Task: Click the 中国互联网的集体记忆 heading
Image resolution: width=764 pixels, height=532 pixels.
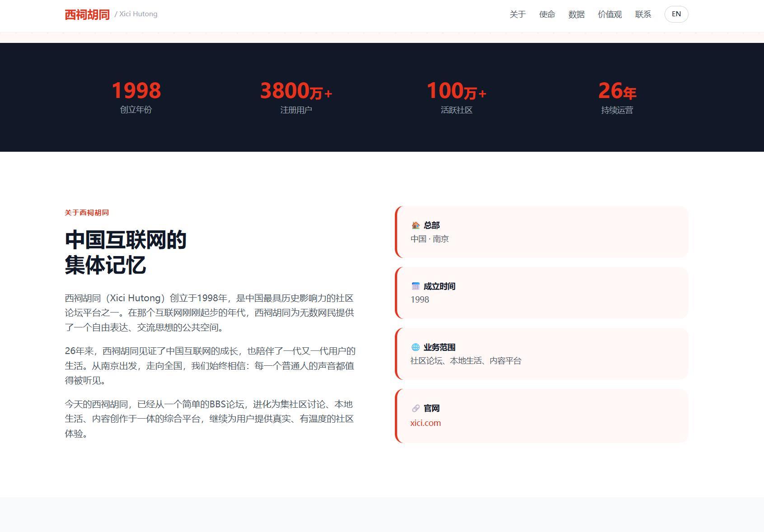Action: [x=126, y=252]
